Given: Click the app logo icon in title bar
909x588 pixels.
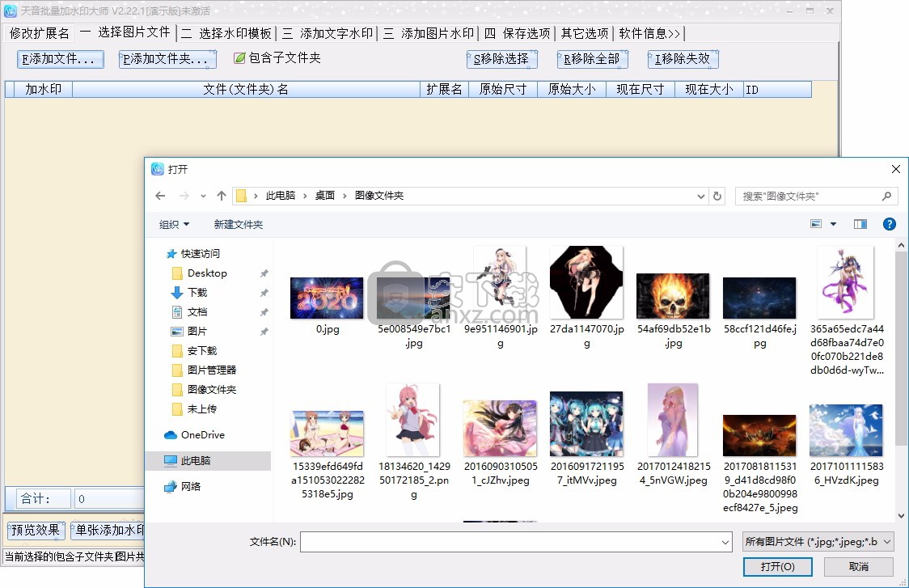Looking at the screenshot, I should point(10,11).
